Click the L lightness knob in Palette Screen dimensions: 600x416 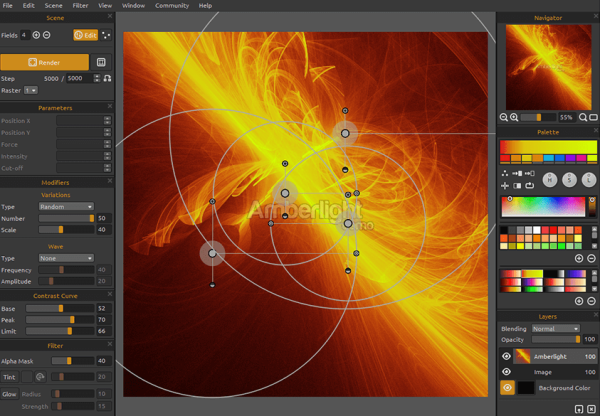[x=589, y=179]
